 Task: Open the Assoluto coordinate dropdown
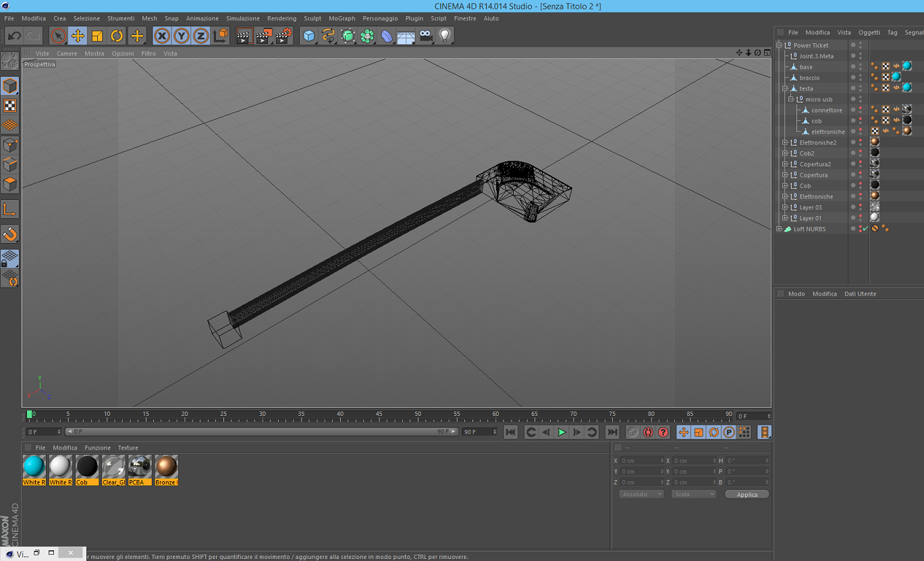tap(641, 494)
